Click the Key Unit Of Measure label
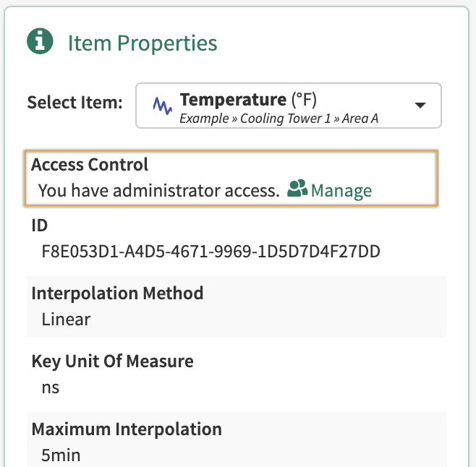This screenshot has height=467, width=476. click(112, 361)
